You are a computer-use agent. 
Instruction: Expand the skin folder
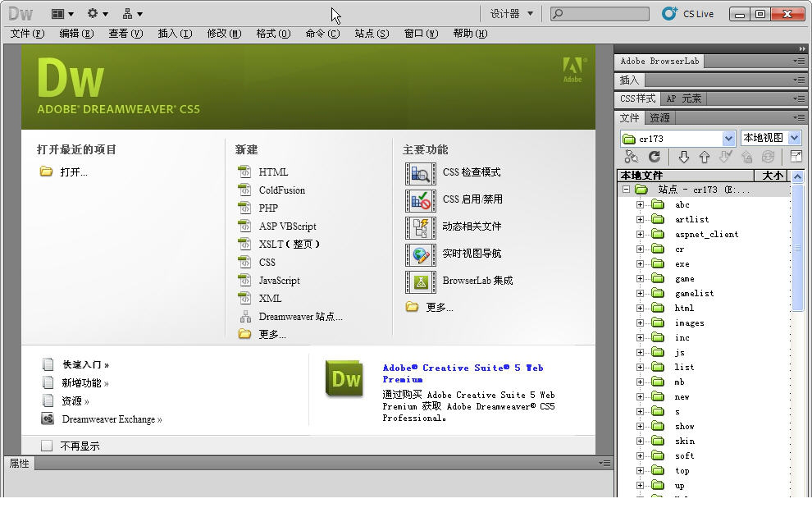point(640,441)
